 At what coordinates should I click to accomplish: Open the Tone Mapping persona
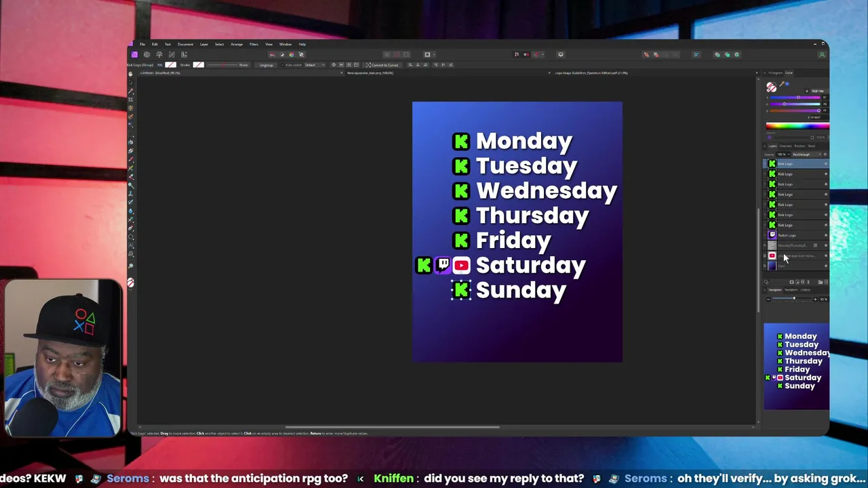(172, 54)
